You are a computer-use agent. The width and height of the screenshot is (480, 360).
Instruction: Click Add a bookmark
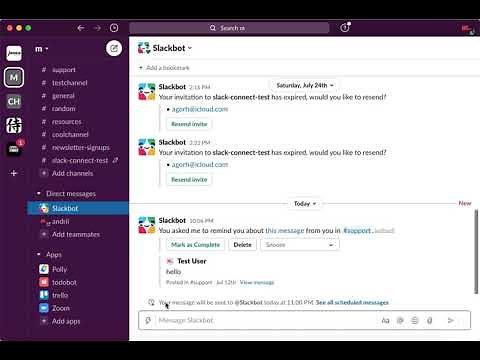coord(165,68)
